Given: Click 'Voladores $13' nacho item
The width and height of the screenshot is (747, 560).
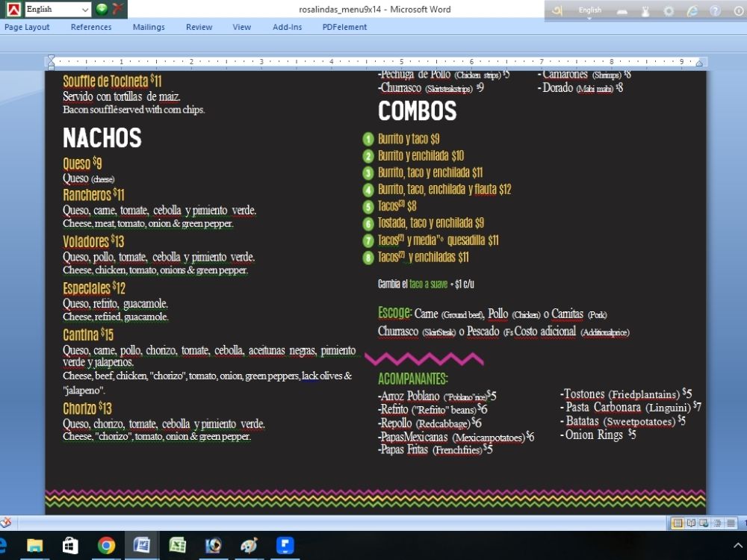Looking at the screenshot, I should coord(93,241).
